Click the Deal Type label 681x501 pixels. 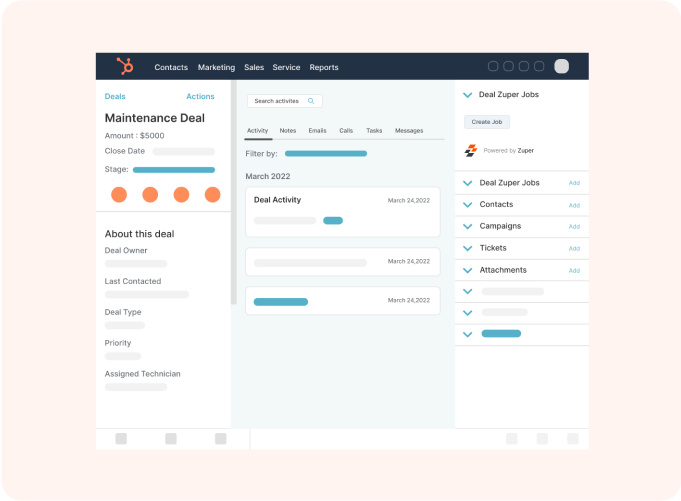(123, 312)
